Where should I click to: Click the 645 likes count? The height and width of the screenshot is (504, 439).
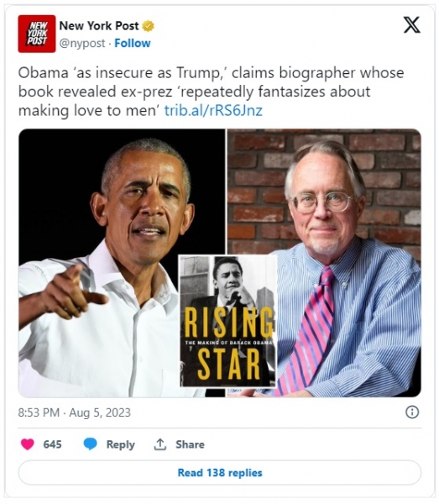(52, 444)
